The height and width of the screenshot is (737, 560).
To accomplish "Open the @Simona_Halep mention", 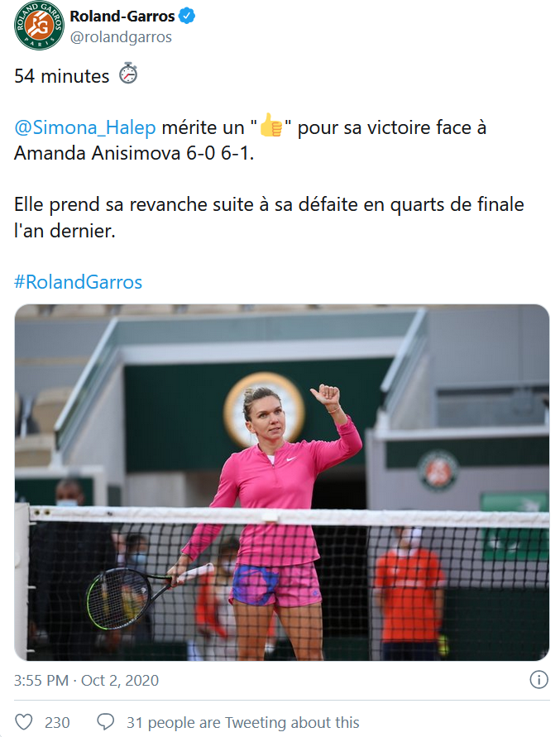I will coord(84,127).
